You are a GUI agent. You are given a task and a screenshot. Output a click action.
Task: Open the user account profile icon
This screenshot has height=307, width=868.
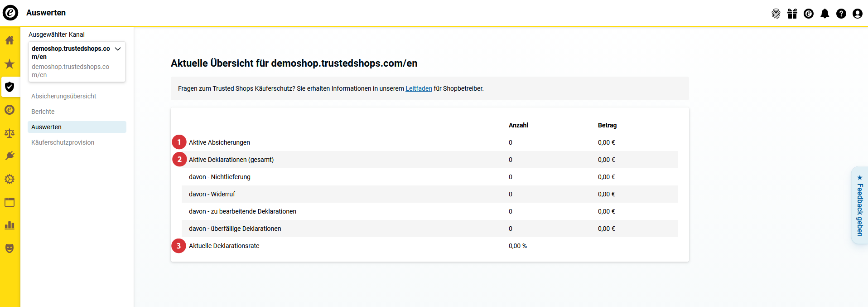click(858, 14)
